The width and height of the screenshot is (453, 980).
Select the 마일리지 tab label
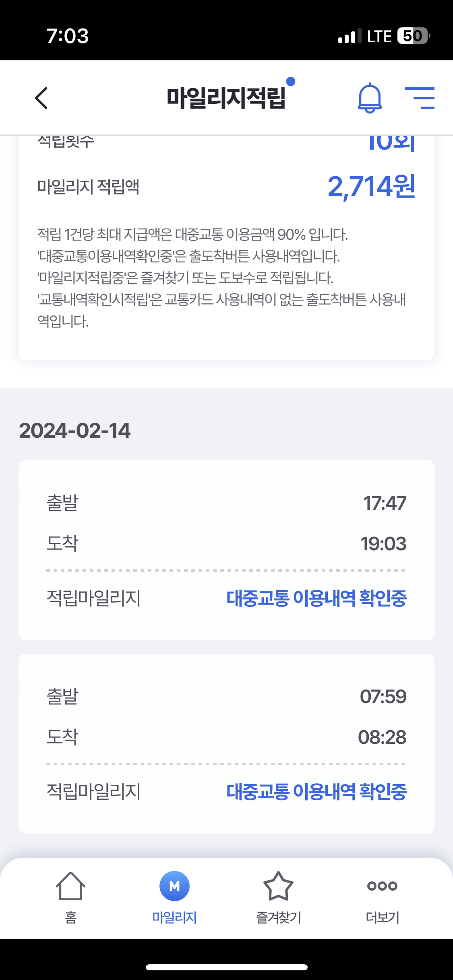pos(174,917)
